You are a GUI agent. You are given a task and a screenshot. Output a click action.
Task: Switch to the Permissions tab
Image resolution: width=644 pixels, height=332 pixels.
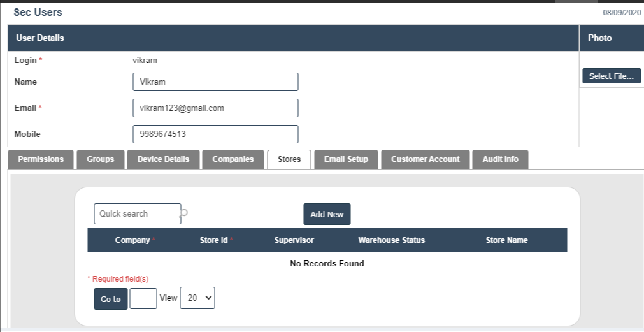click(41, 159)
